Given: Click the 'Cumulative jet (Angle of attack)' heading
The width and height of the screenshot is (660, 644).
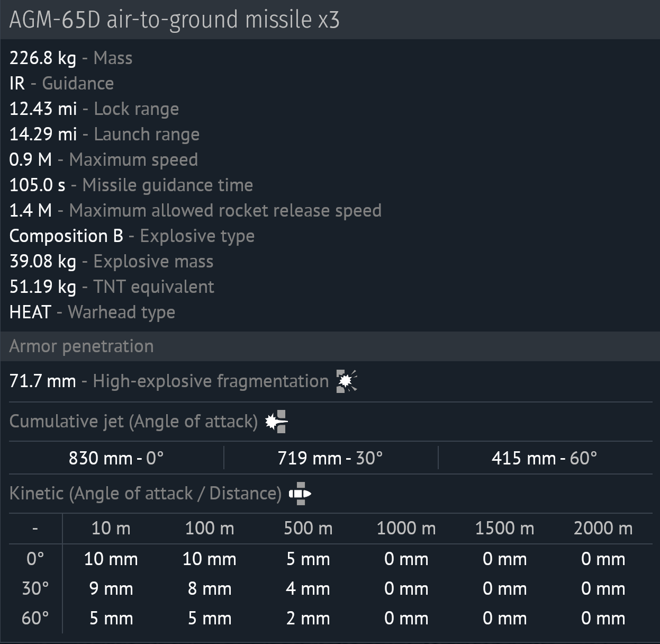Looking at the screenshot, I should click(x=133, y=422).
